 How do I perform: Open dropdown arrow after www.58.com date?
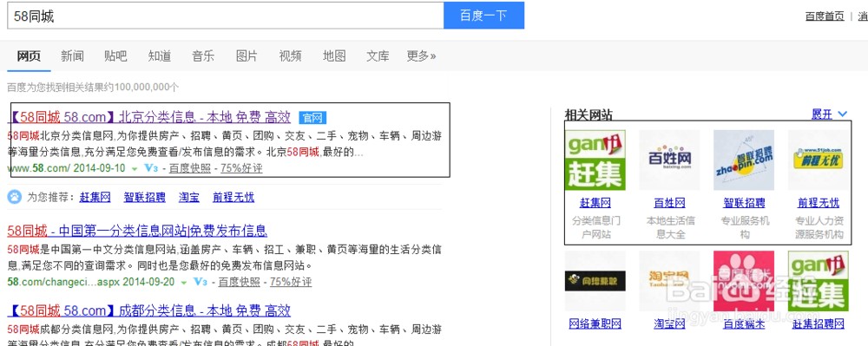pyautogui.click(x=135, y=168)
